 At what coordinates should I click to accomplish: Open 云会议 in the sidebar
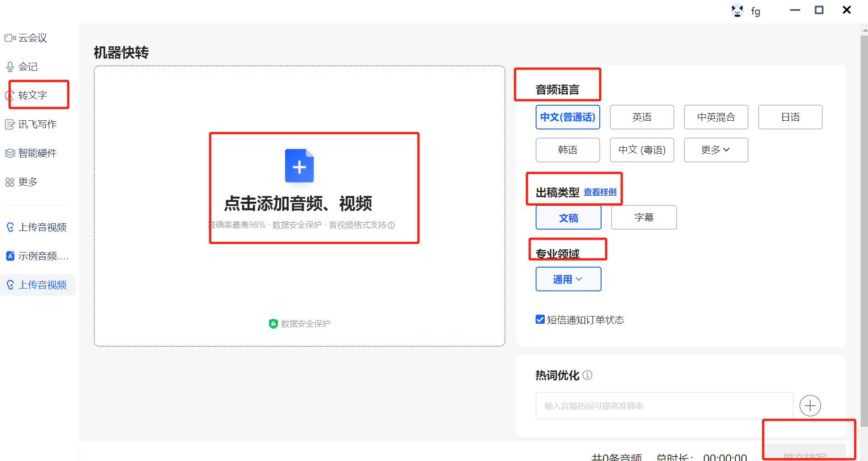26,38
